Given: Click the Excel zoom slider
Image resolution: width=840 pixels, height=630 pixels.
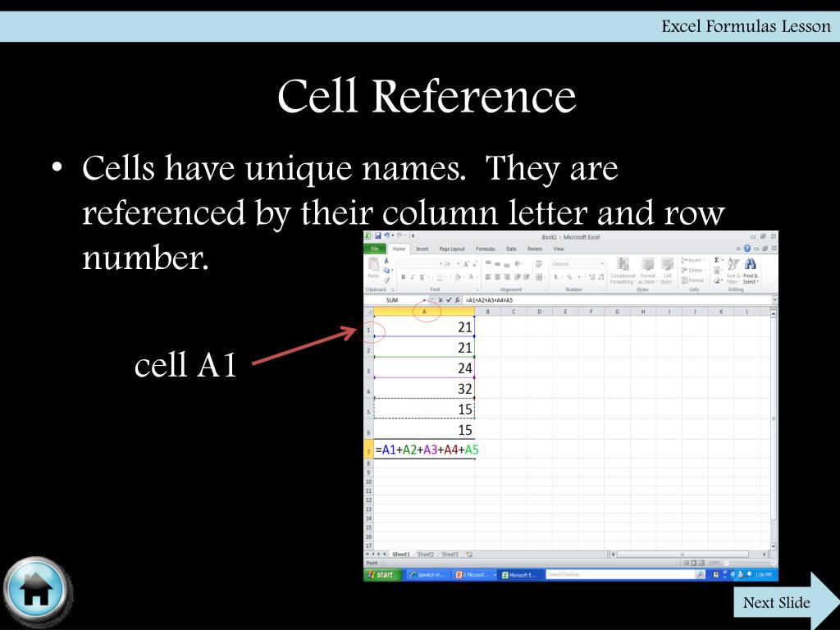Looking at the screenshot, I should click(750, 563).
